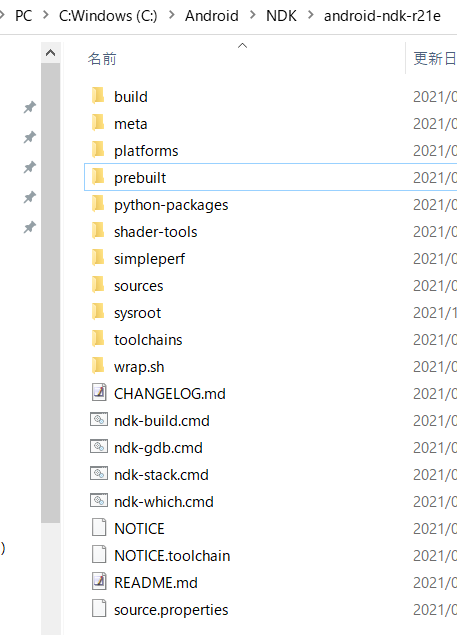Screen dimensions: 457x635
Task: Select the README.md file icon
Action: (99, 582)
